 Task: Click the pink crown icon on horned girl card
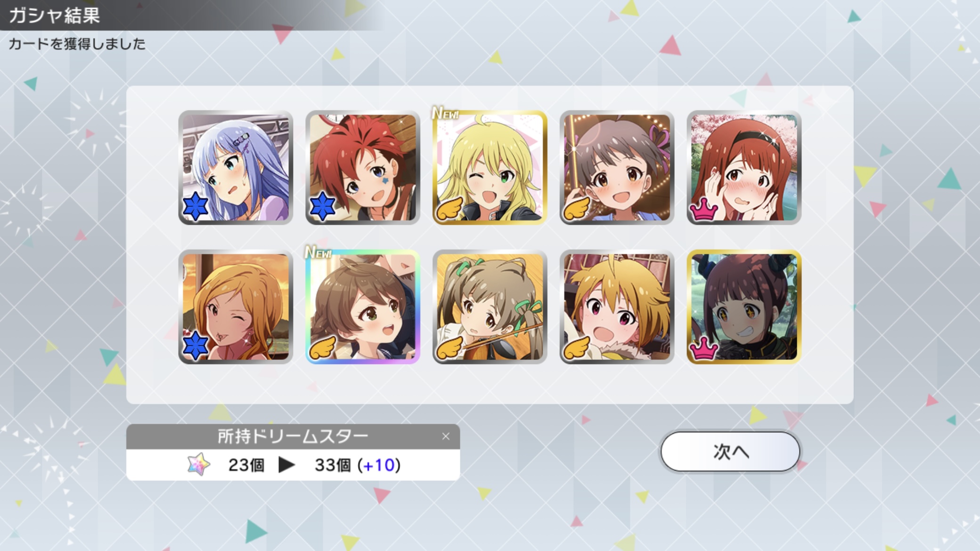pos(704,348)
